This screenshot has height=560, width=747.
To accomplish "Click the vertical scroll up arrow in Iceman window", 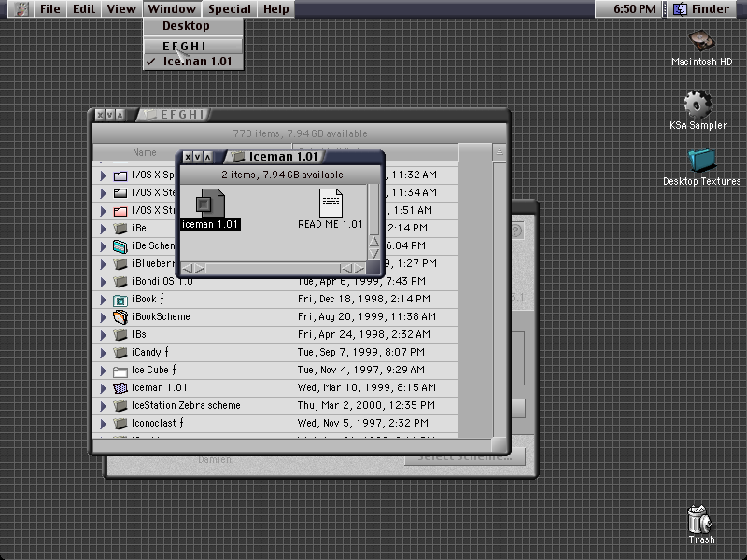I will pyautogui.click(x=374, y=242).
